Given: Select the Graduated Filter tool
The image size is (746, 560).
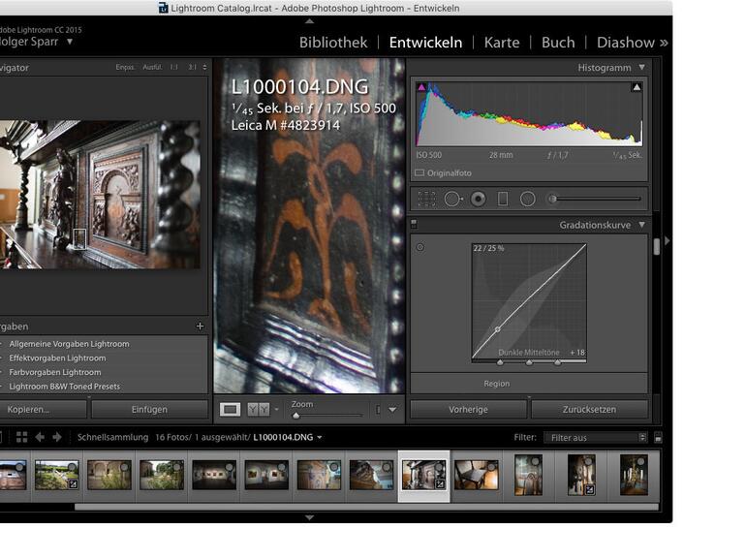Looking at the screenshot, I should point(503,199).
